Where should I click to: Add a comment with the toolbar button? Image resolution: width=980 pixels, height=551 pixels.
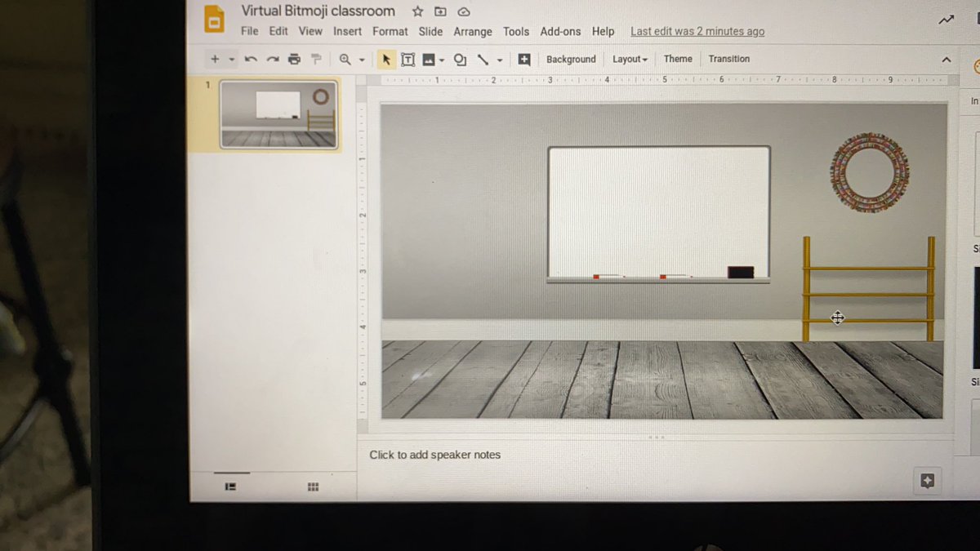click(x=524, y=59)
